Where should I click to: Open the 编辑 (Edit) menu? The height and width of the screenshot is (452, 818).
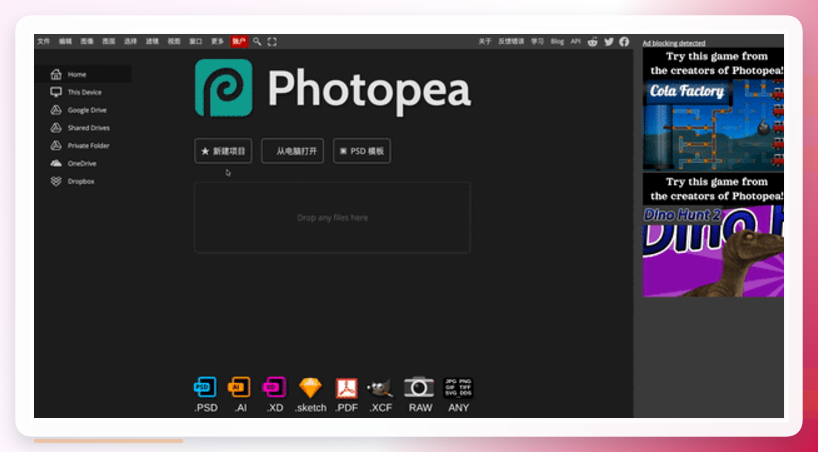click(x=65, y=42)
